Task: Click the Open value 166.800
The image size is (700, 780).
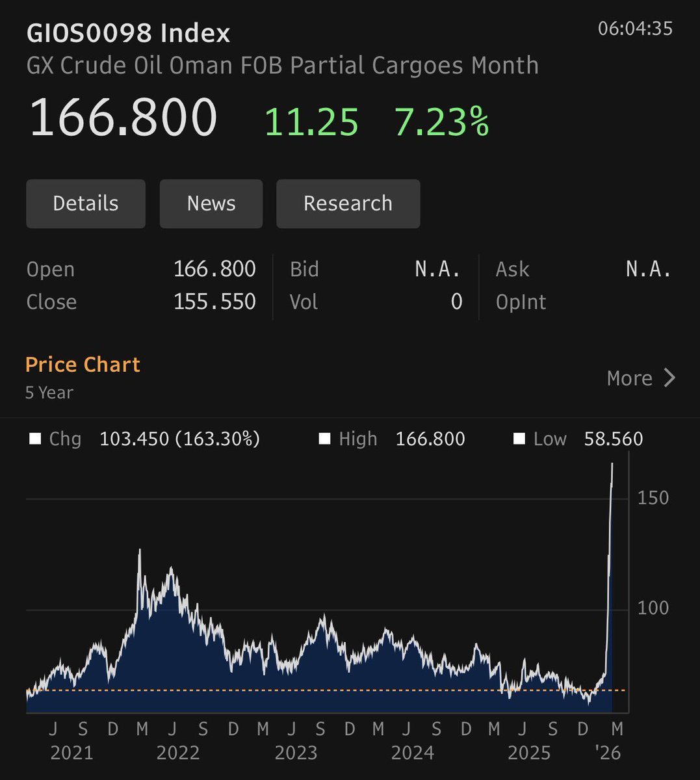Action: pyautogui.click(x=214, y=269)
